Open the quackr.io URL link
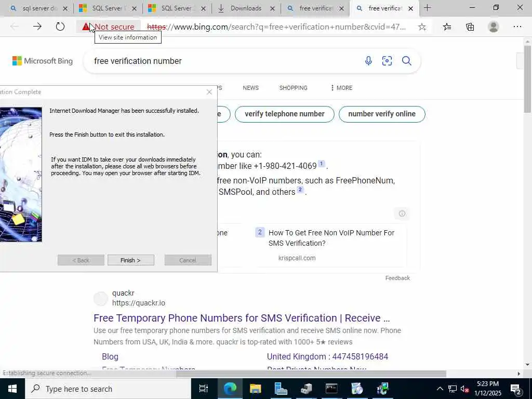532x399 pixels. [x=138, y=303]
